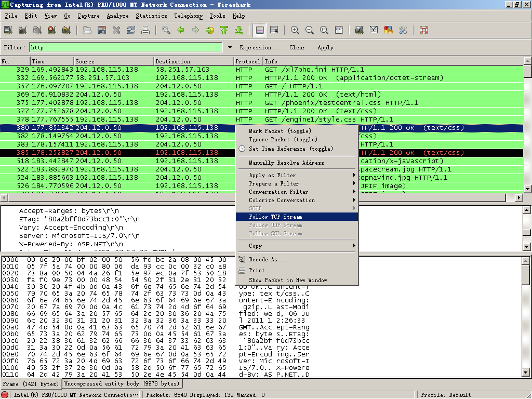Toggle Mark Packet in context menu
Screen dimensions: 532x399
click(297, 131)
